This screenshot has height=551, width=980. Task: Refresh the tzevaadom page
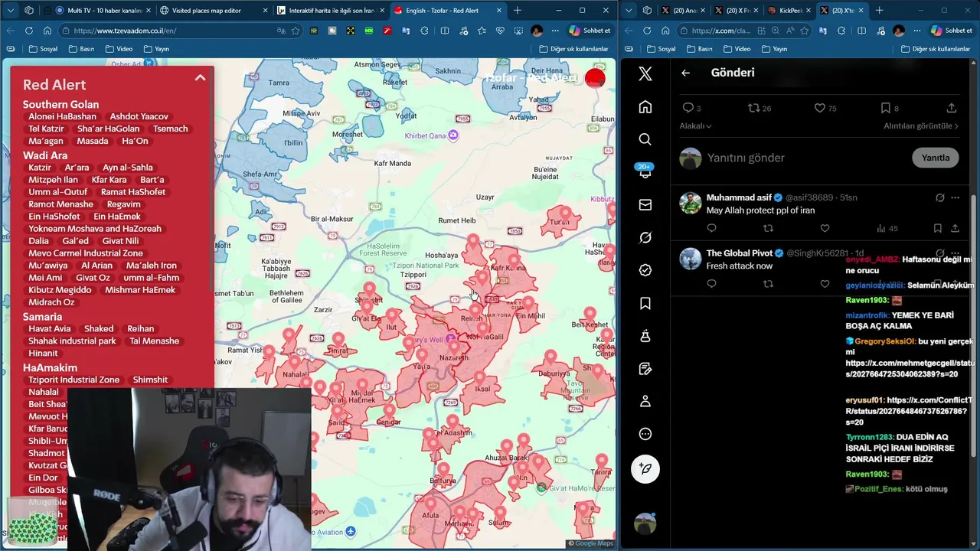coord(28,31)
